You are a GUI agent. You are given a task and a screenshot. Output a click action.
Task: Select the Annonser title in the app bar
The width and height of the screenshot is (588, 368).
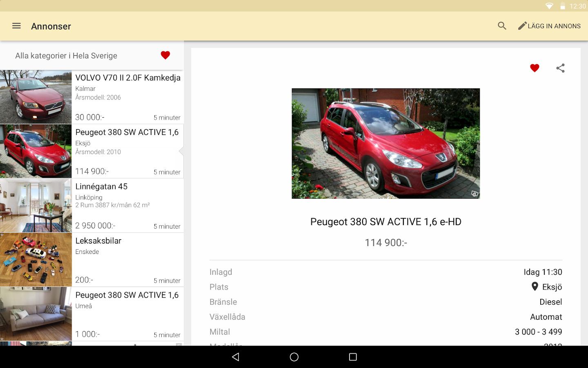pos(51,26)
